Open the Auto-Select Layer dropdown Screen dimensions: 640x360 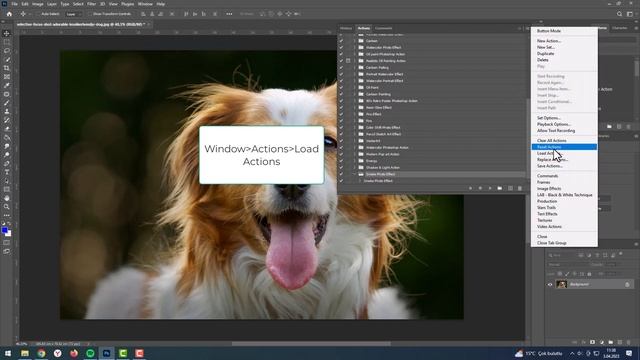74,14
